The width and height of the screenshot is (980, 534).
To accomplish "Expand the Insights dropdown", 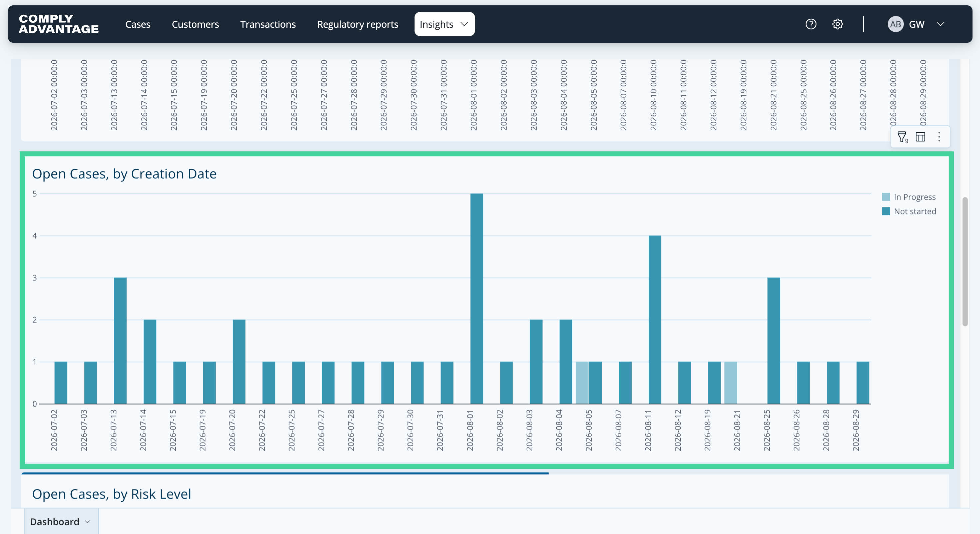I will pos(444,24).
